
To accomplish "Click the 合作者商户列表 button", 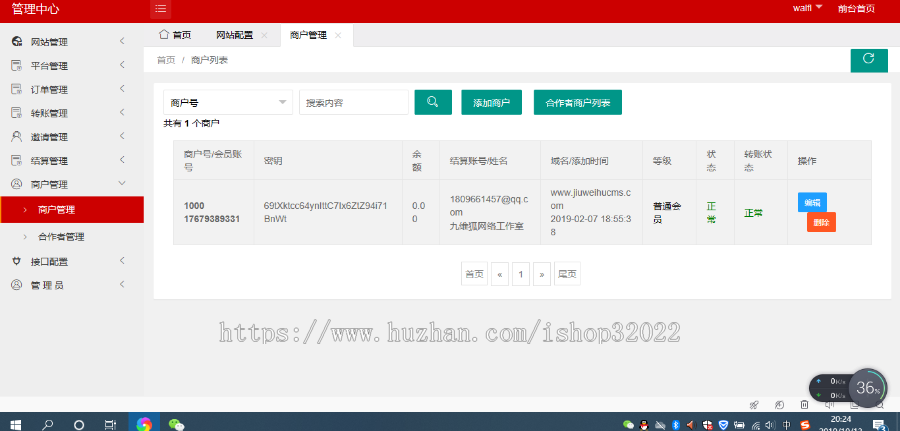I will (577, 103).
